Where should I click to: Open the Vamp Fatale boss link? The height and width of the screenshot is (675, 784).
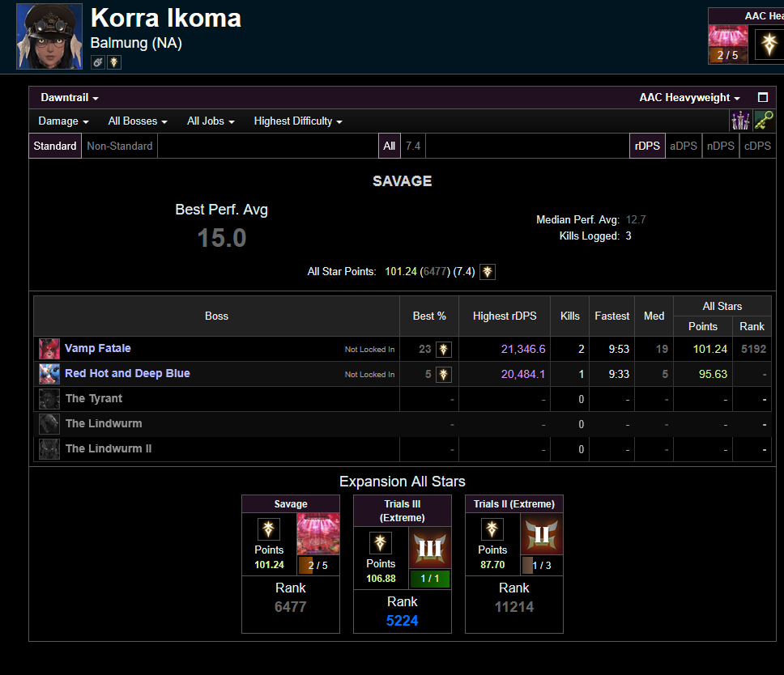click(98, 348)
